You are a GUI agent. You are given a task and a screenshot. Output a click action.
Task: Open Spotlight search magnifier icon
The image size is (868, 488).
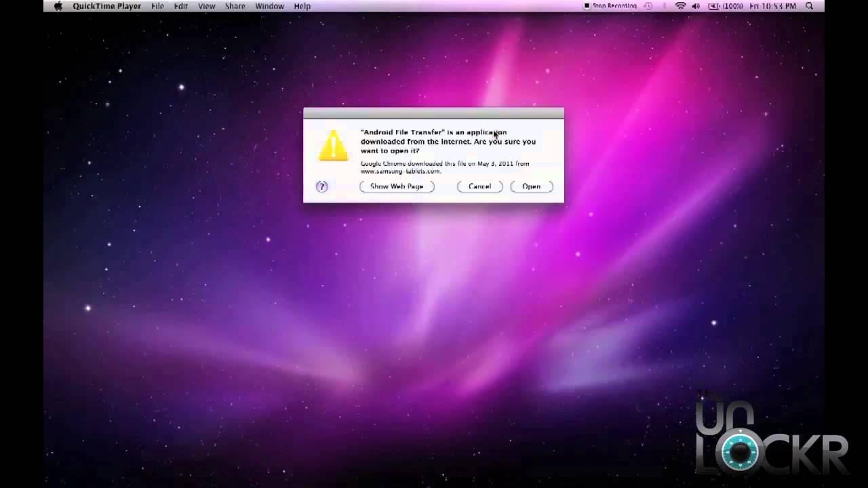click(x=809, y=6)
